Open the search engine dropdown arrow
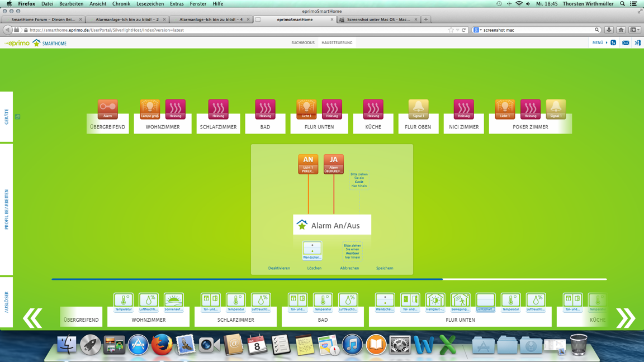Viewport: 644px width, 362px height. tap(481, 30)
